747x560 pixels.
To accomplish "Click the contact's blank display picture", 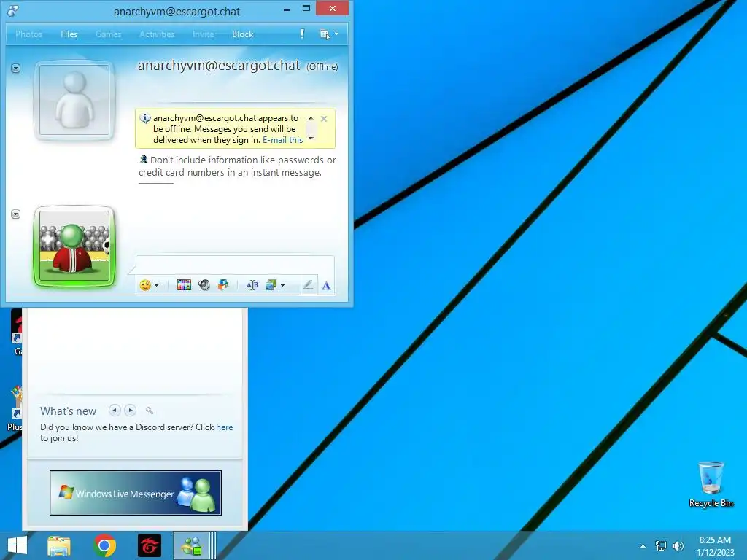I will click(x=74, y=101).
